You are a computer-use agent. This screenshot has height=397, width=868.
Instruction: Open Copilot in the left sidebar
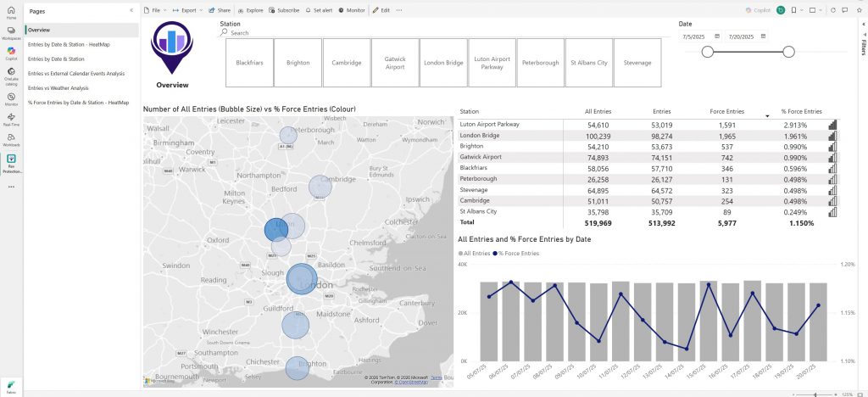point(11,53)
